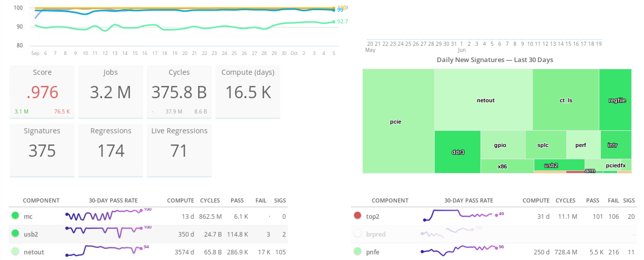Click the pale green dot in netout table row
644x260 pixels.
(x=15, y=251)
